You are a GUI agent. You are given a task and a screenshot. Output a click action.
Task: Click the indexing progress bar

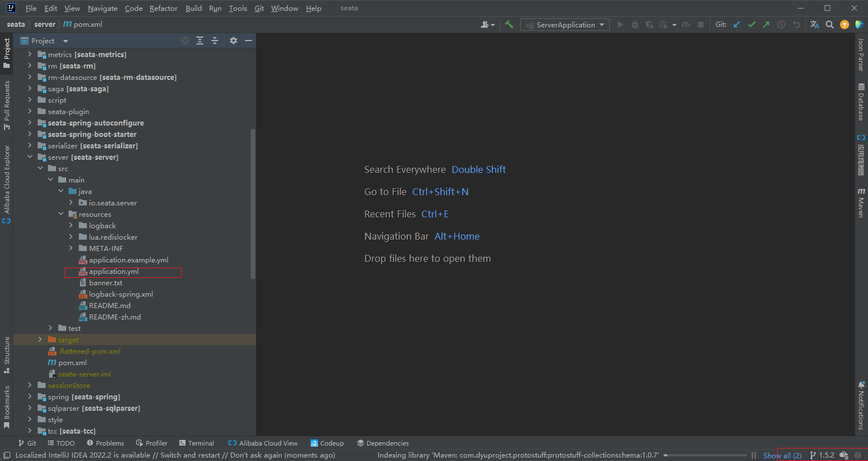click(705, 455)
